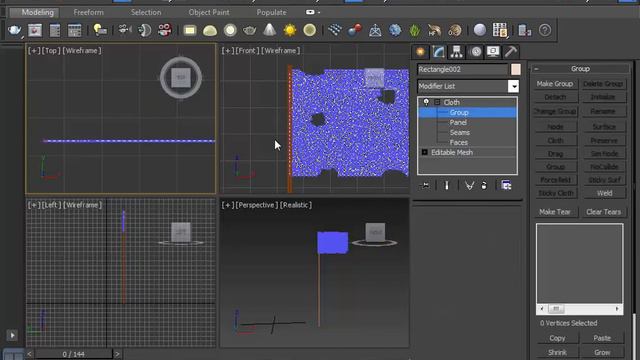
Task: Click Make Unique icon below modifier stack
Action: [469, 186]
